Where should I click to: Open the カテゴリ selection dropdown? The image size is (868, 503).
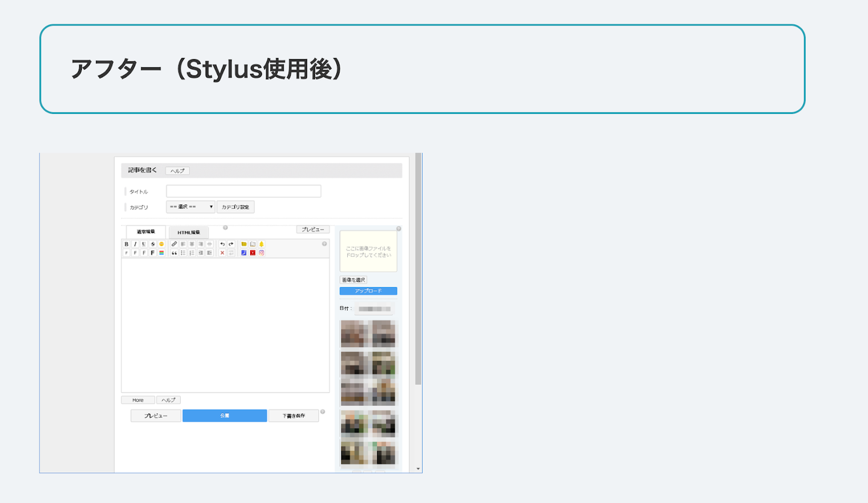click(x=190, y=207)
